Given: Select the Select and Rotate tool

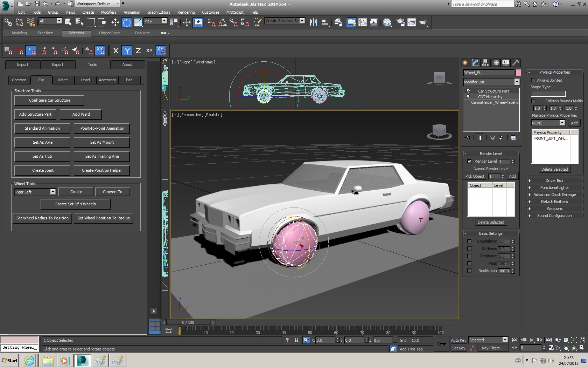Looking at the screenshot, I should pyautogui.click(x=126, y=22).
